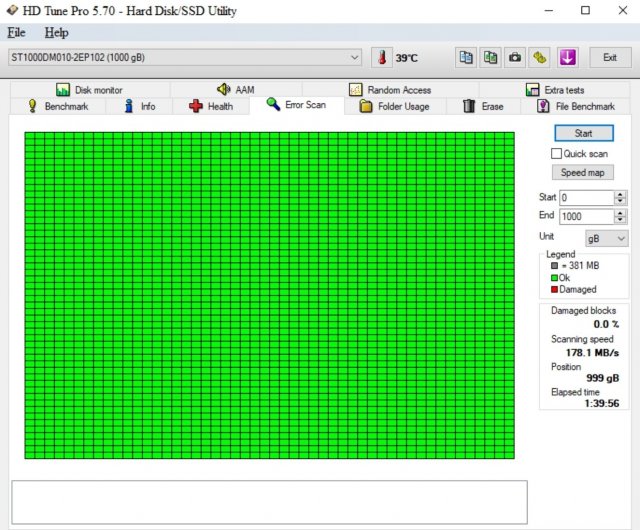Click the yellow options icon in toolbar
The width and height of the screenshot is (640, 530).
[539, 57]
